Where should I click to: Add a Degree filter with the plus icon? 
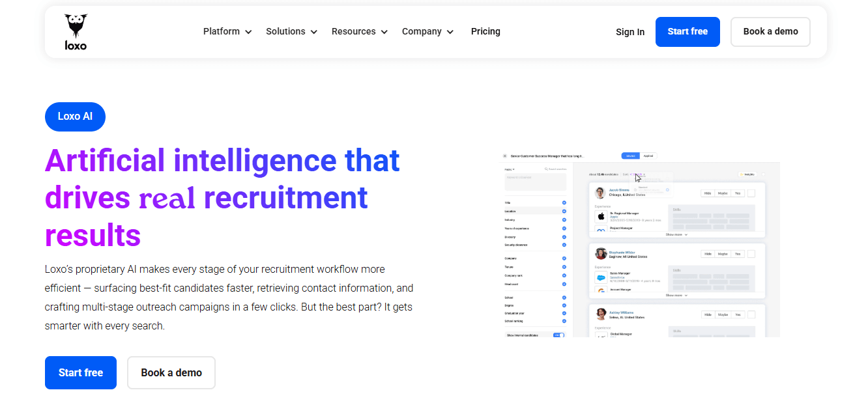pyautogui.click(x=564, y=305)
